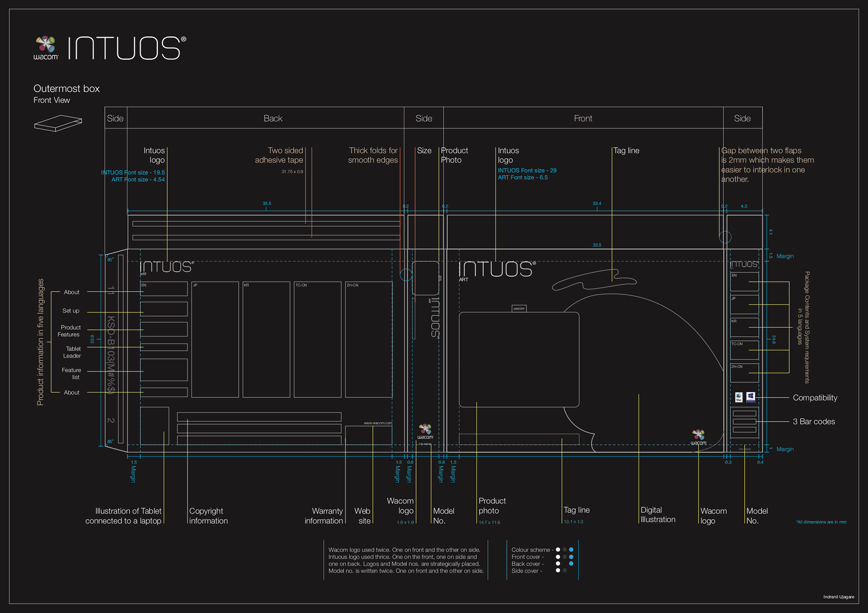This screenshot has width=868, height=613.
Task: Click the 3 Bar codes label
Action: [x=813, y=421]
